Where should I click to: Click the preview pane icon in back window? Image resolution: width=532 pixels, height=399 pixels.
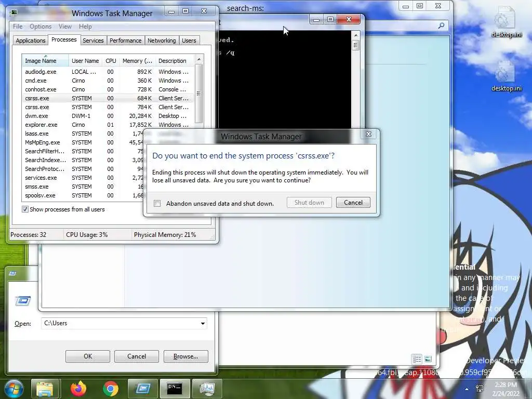coord(428,358)
